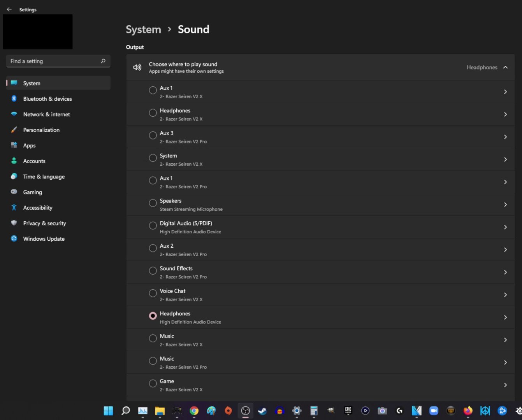Open Music V2 Pro device properties chevron
Screen dimensions: 522x420
pos(505,362)
